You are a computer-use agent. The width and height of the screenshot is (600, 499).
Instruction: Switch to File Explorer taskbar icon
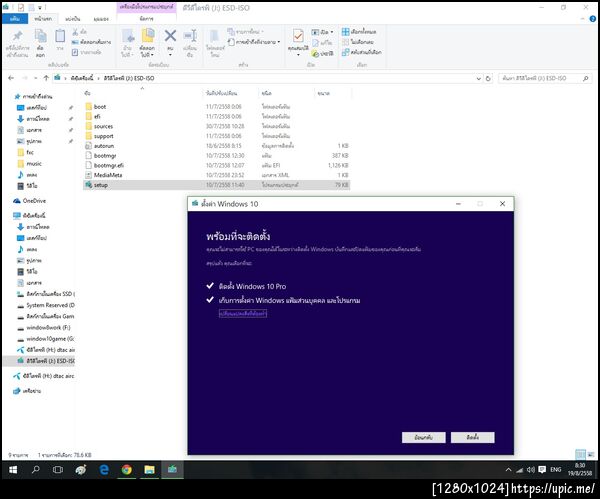pyautogui.click(x=149, y=470)
